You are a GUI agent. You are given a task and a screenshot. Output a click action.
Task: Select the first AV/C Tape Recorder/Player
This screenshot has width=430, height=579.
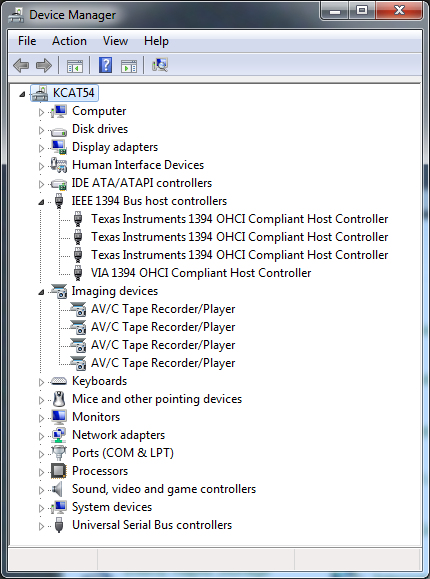(x=163, y=309)
